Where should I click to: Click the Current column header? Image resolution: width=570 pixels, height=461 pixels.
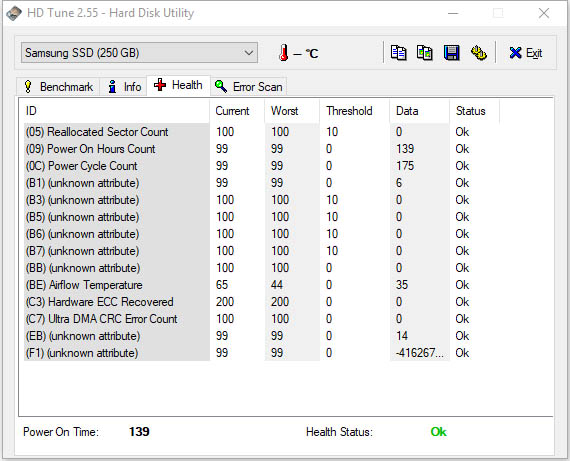(237, 111)
